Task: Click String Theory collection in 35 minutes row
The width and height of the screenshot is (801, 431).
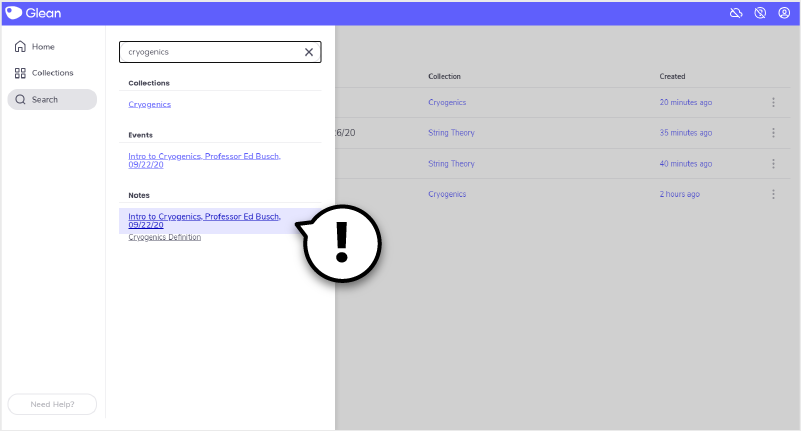Action: click(x=451, y=133)
